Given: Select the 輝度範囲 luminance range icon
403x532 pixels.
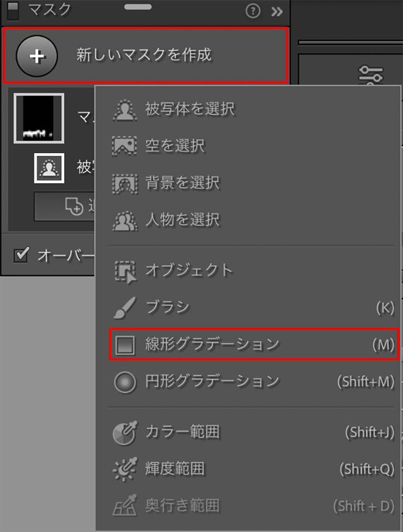Looking at the screenshot, I should tap(125, 469).
